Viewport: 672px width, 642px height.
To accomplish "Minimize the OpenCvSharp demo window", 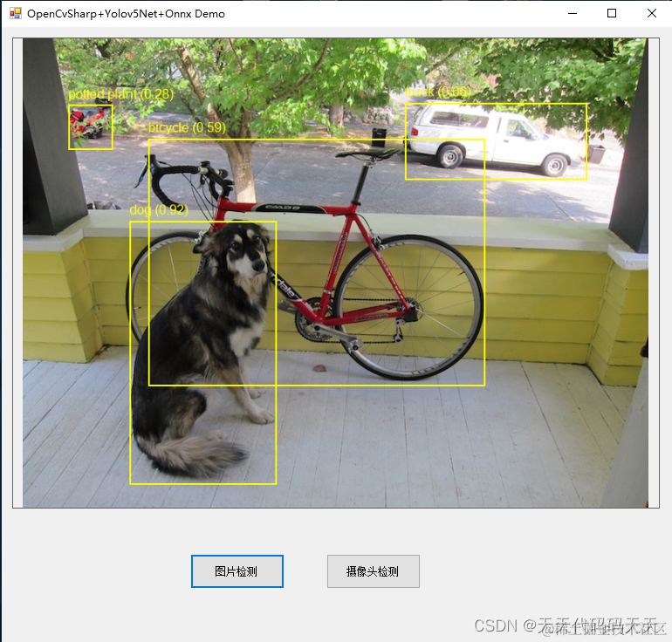I will click(573, 13).
